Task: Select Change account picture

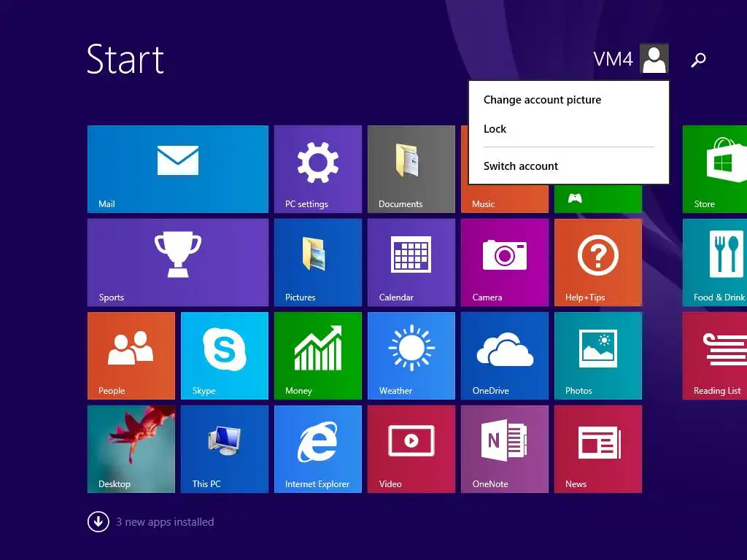Action: click(x=542, y=99)
